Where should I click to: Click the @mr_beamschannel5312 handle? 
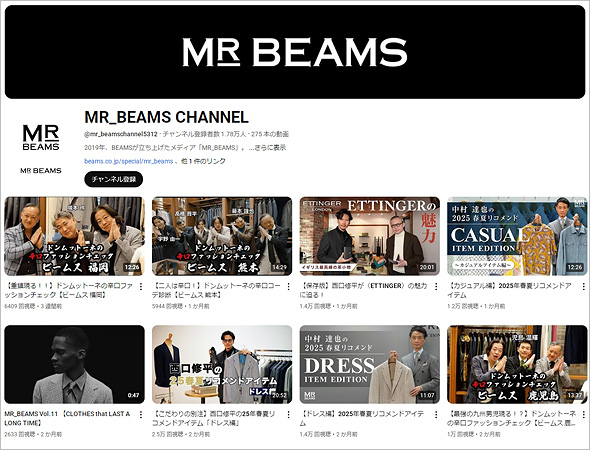(121, 134)
